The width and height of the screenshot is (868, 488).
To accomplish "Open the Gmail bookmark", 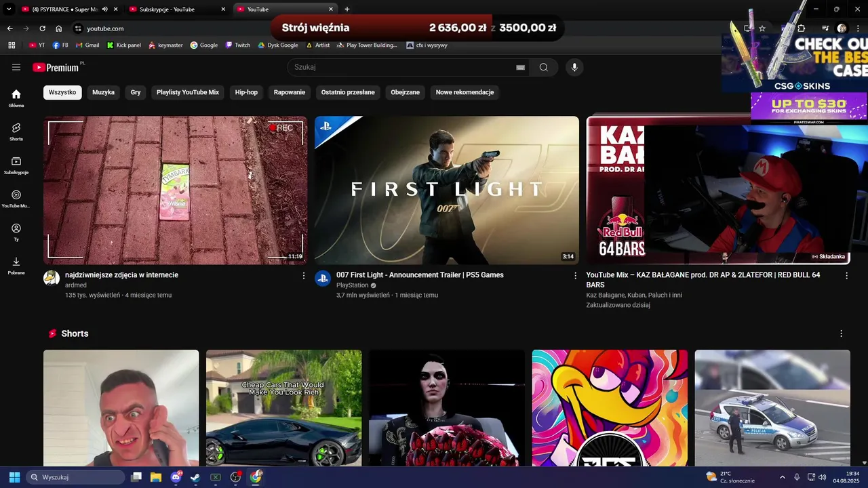I will point(87,45).
